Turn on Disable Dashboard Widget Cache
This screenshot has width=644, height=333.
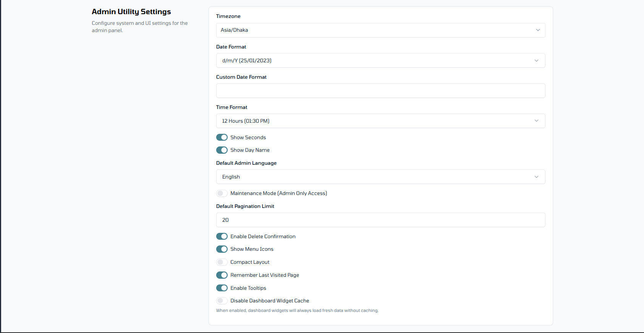[222, 301]
